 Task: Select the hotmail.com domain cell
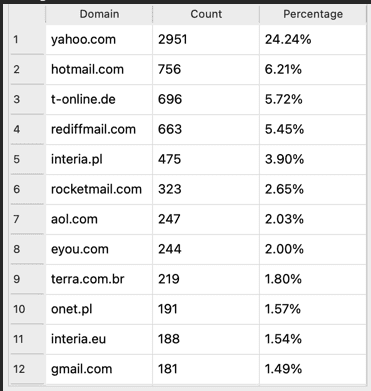(x=99, y=70)
